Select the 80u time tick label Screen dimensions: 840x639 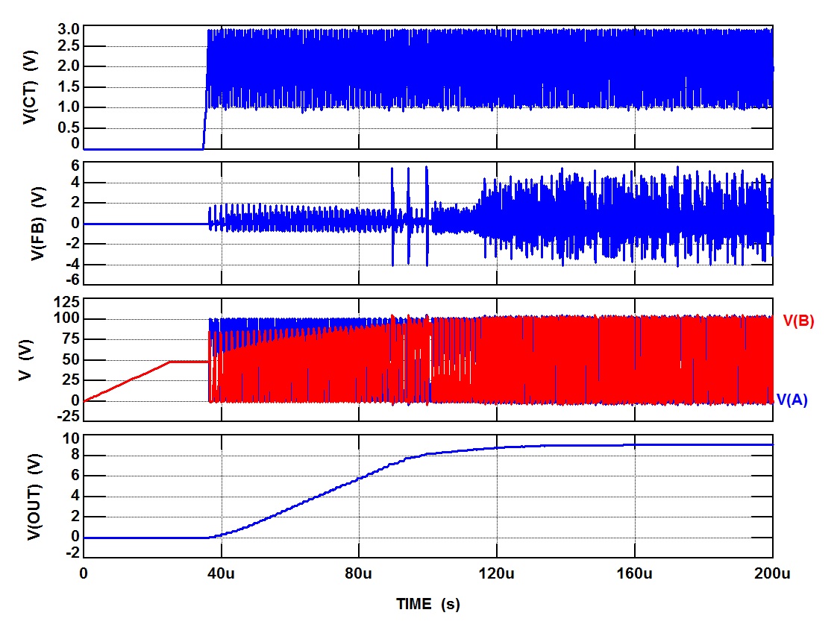(359, 573)
